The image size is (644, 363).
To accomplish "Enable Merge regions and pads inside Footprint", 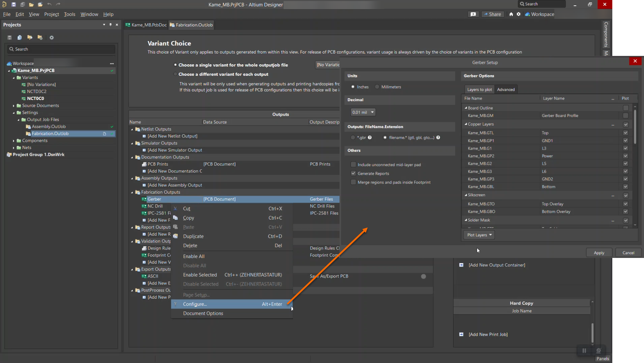I will point(353,182).
